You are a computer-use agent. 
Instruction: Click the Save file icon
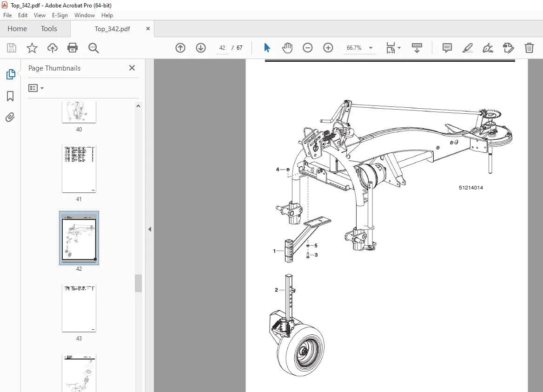12,48
